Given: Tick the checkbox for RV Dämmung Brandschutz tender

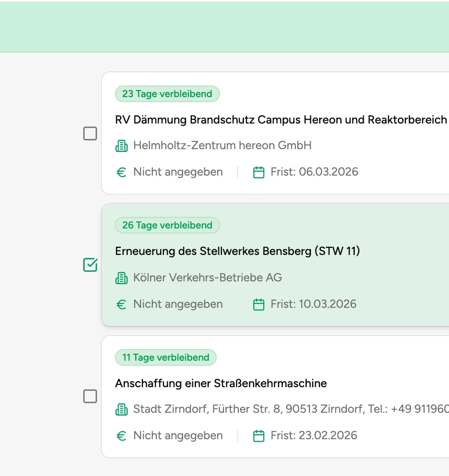Looking at the screenshot, I should click(x=90, y=133).
